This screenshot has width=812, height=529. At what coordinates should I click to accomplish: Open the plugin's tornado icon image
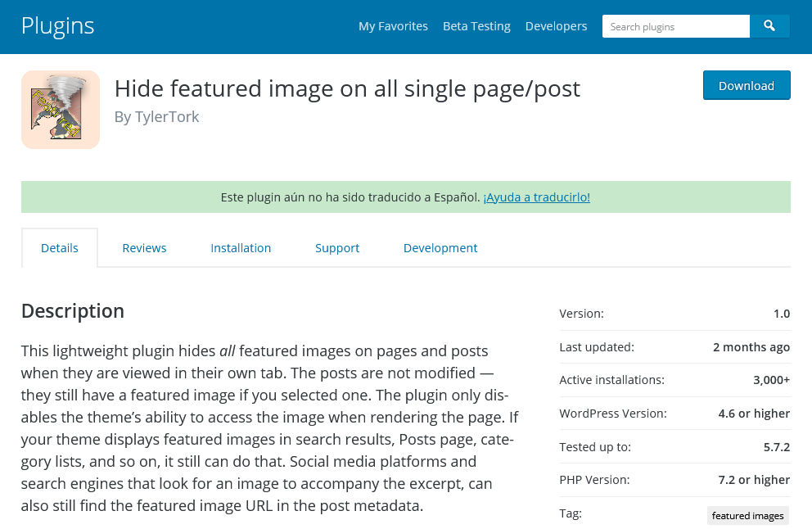pos(61,110)
